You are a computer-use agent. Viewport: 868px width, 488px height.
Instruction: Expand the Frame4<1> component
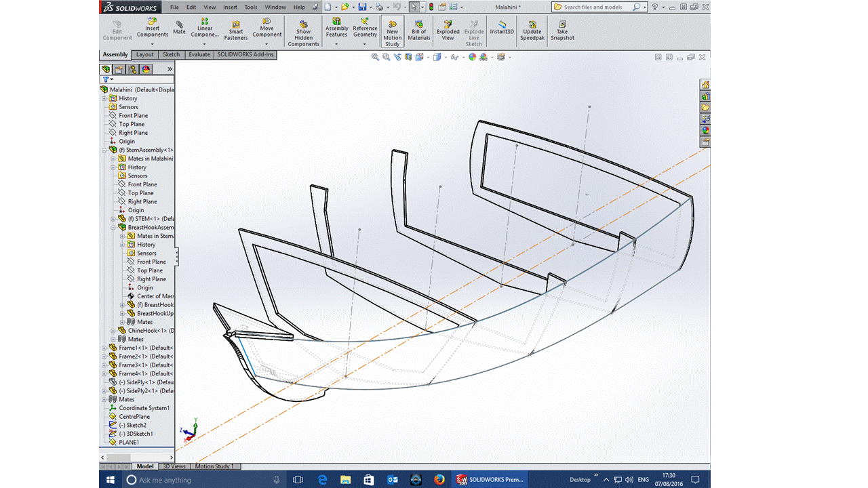[x=104, y=373]
